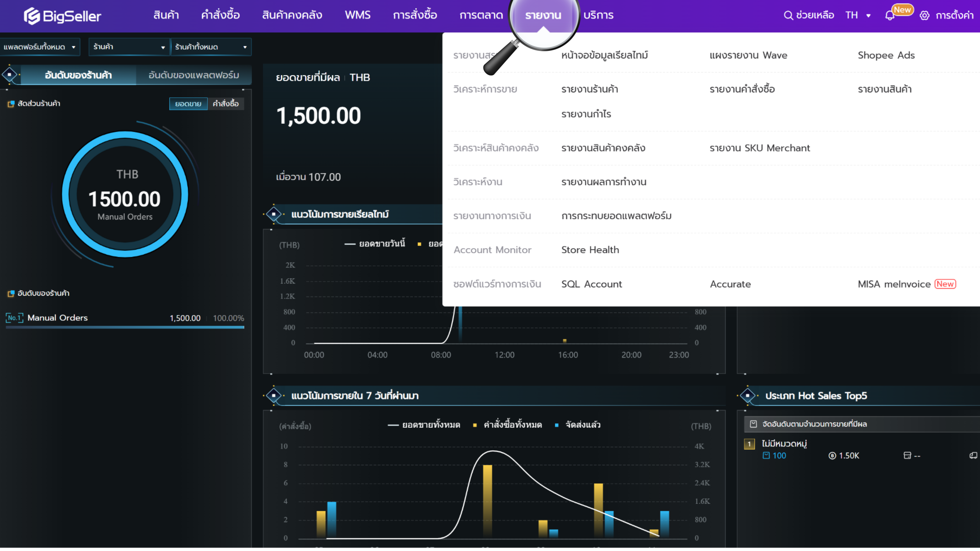
Task: Open the notification bell icon
Action: 890,16
